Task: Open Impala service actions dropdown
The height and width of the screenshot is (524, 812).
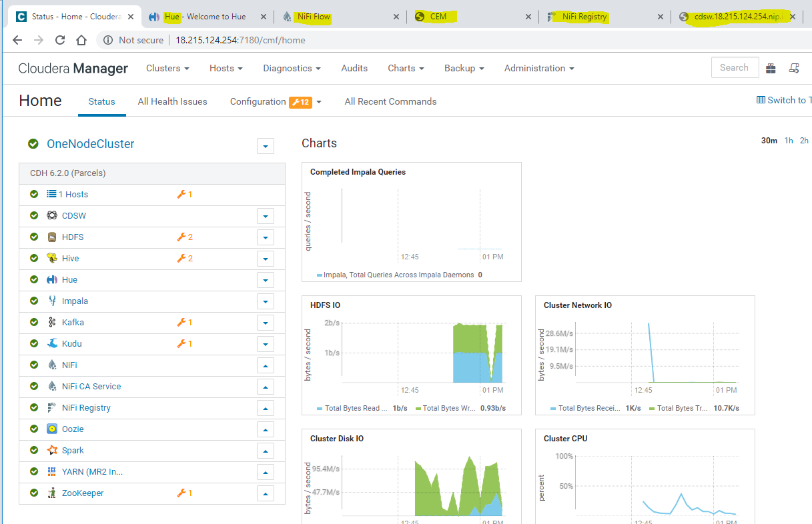Action: [x=266, y=301]
